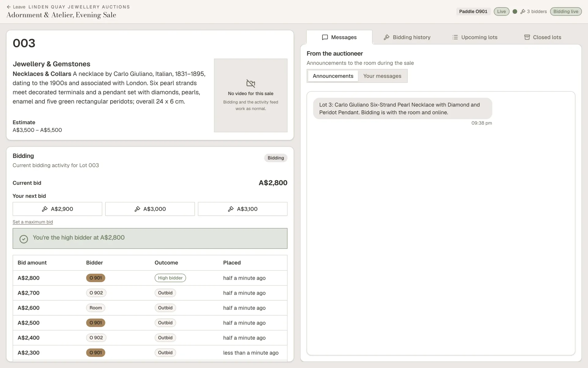Click the back arrow icon beside Leave
Screen dimensions: 588x368
click(x=9, y=7)
